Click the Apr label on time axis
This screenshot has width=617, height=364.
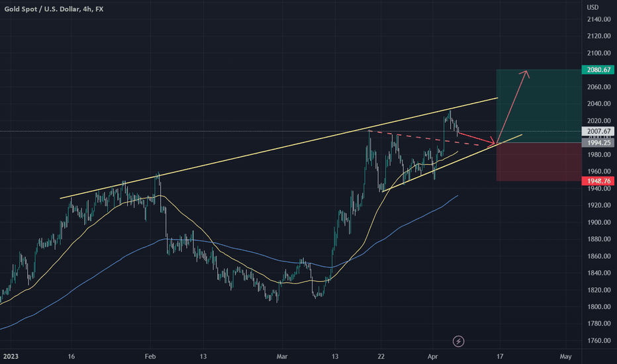(x=432, y=357)
